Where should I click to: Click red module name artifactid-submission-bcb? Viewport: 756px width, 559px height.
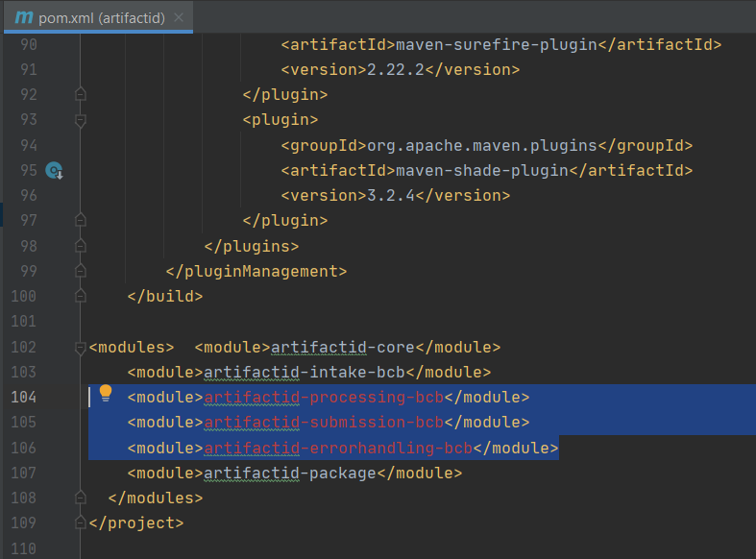[x=324, y=423]
